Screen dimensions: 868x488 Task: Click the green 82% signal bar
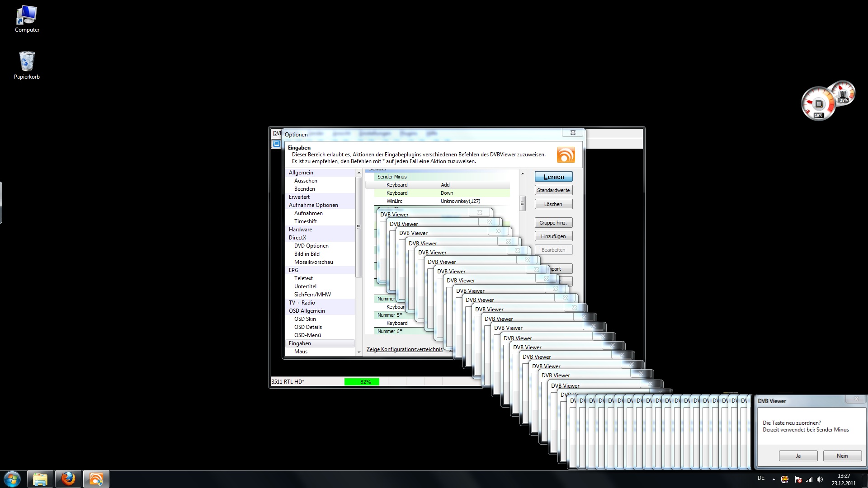[362, 382]
